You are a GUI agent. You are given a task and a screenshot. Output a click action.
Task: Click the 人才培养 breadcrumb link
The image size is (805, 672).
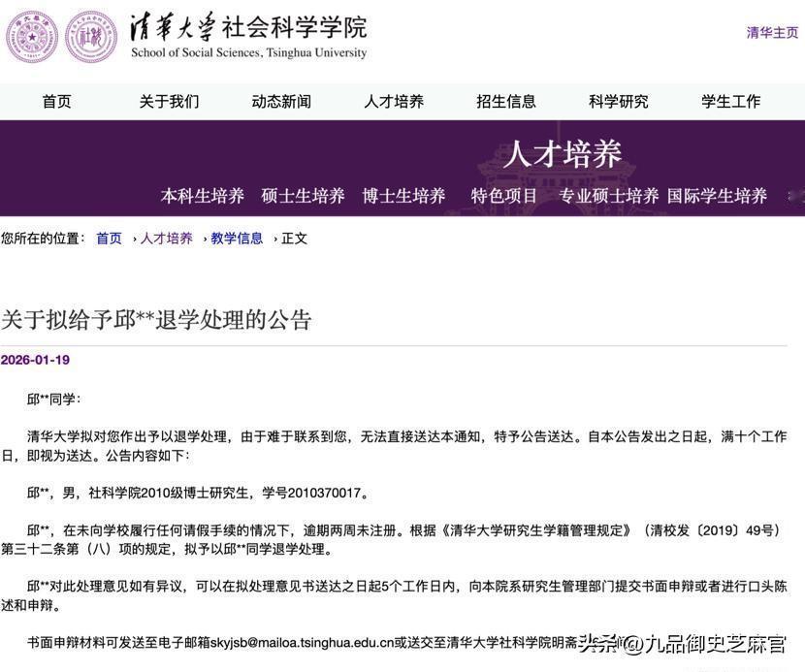click(x=167, y=239)
